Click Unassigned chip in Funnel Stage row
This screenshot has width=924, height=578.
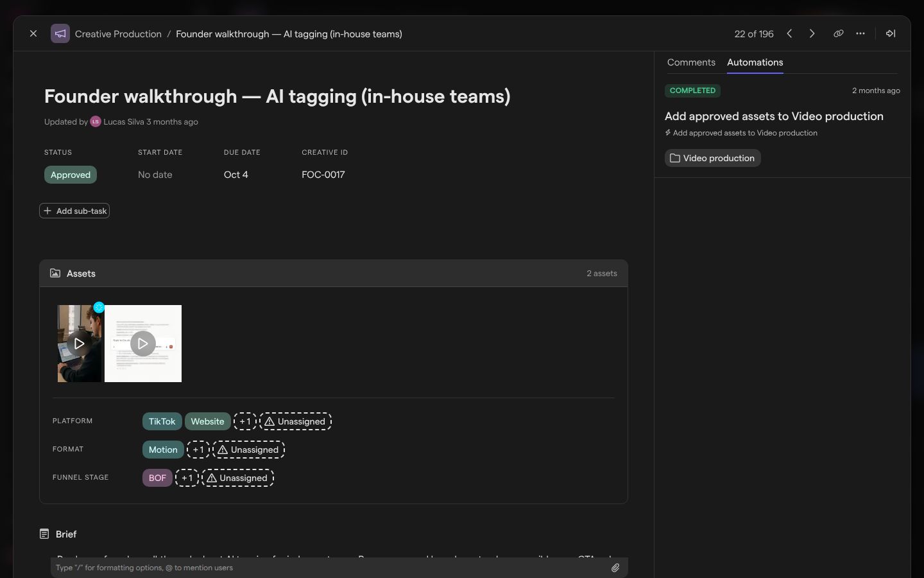point(237,478)
